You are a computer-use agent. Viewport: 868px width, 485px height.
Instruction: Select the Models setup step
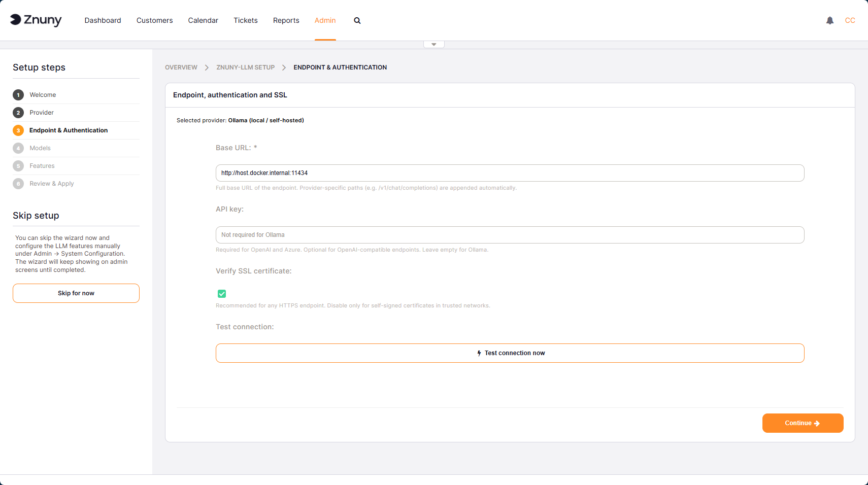[40, 148]
